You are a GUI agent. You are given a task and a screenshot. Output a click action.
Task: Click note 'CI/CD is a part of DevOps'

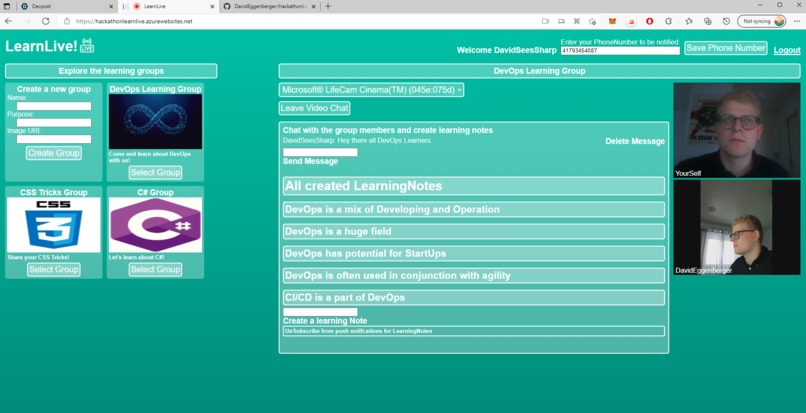point(474,298)
